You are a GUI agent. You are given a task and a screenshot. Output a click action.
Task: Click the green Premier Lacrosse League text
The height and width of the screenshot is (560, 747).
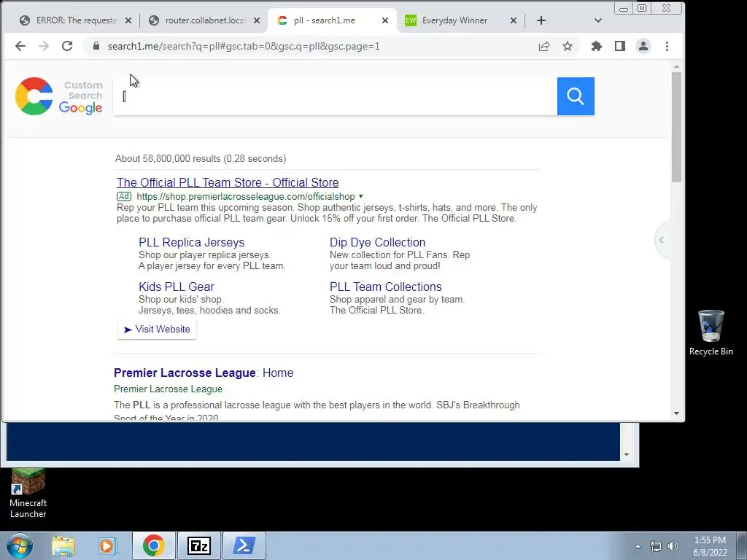pyautogui.click(x=169, y=389)
